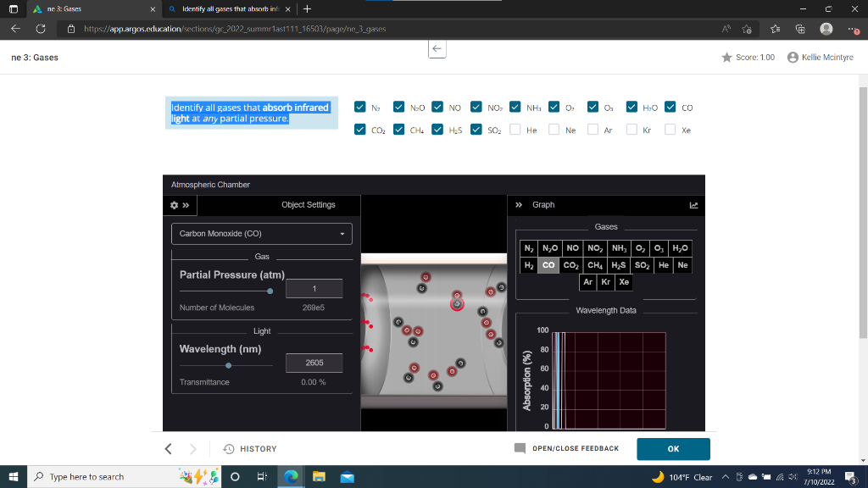The width and height of the screenshot is (868, 488).
Task: Check the Kr gas checkbox
Action: 632,130
